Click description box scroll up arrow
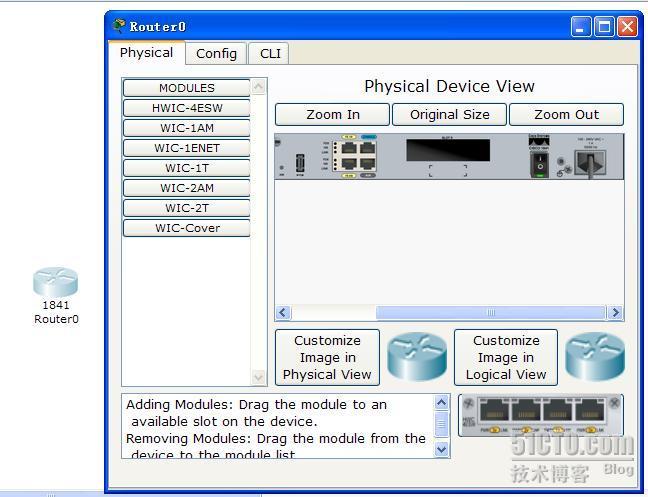 442,402
